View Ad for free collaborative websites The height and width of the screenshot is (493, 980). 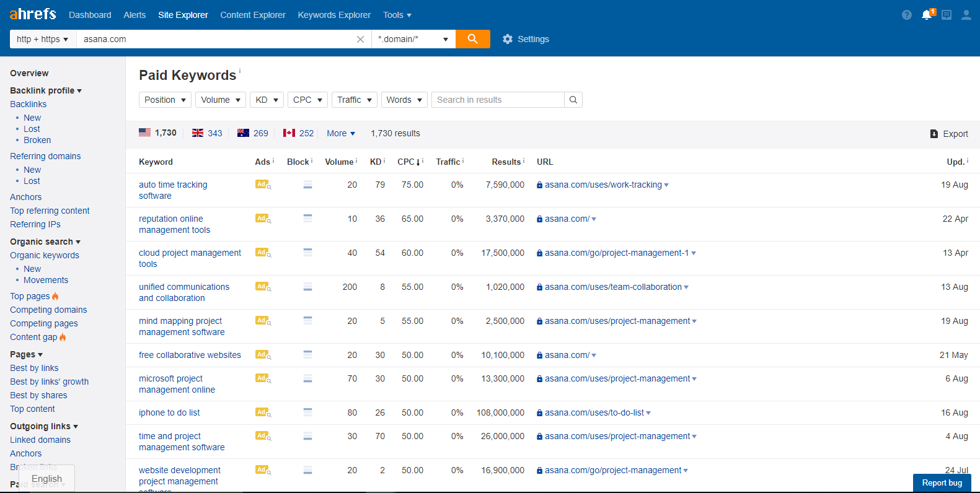click(263, 355)
